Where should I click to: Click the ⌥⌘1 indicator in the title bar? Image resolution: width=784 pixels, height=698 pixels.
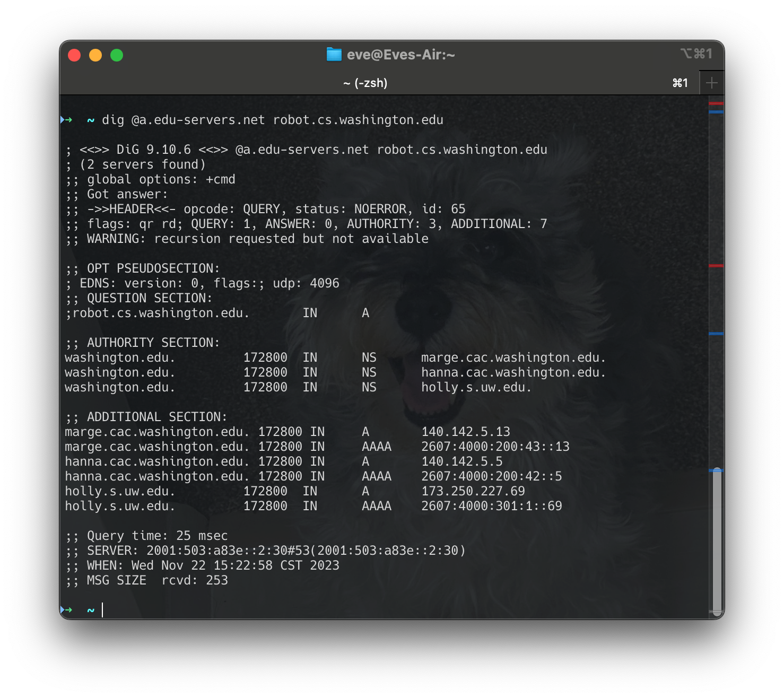[x=697, y=54]
